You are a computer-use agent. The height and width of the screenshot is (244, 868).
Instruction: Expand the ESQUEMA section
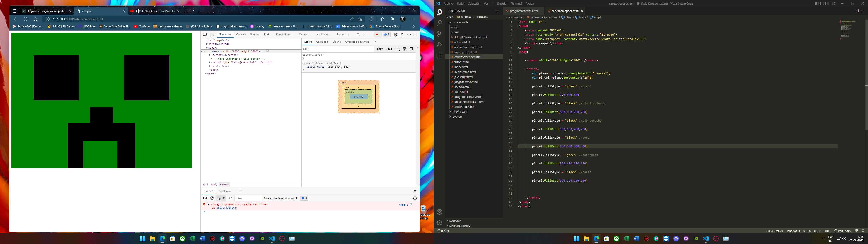coord(455,221)
